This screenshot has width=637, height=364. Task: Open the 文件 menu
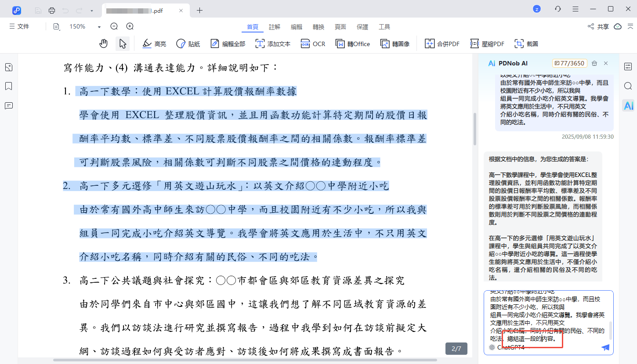coord(19,26)
